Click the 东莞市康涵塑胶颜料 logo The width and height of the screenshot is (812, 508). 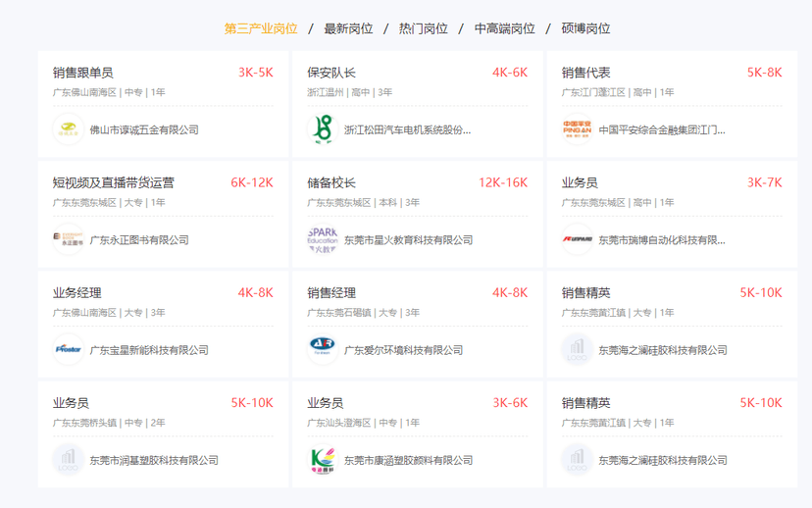pos(322,459)
